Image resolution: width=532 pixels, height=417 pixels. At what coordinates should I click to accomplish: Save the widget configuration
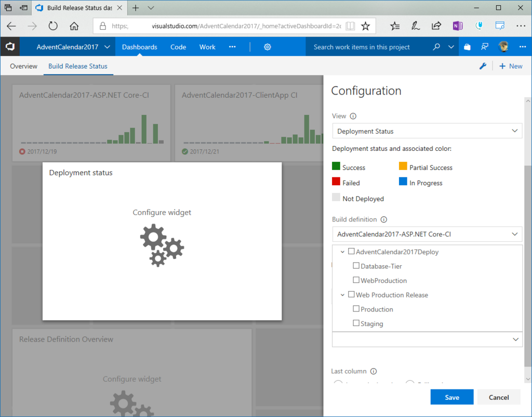[x=451, y=397]
